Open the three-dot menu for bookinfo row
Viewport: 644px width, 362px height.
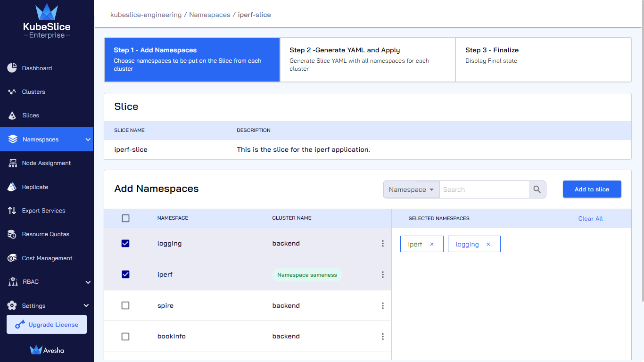pyautogui.click(x=382, y=337)
